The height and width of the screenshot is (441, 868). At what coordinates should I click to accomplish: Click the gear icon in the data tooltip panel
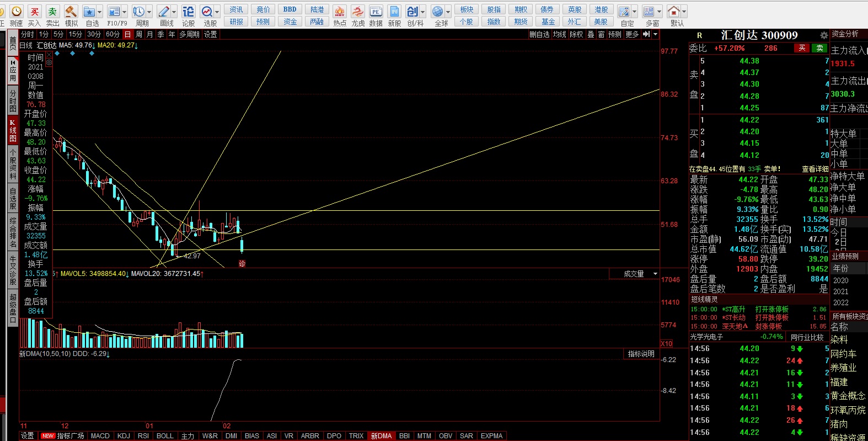tap(49, 62)
